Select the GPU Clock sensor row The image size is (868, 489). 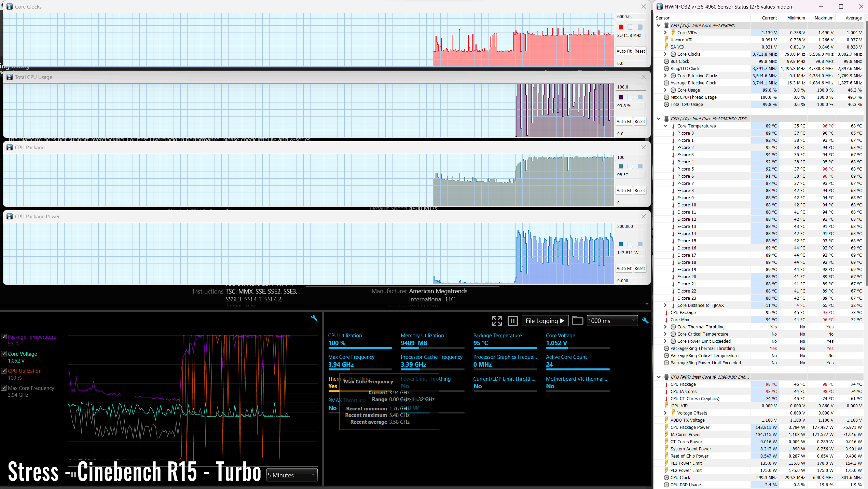click(759, 477)
